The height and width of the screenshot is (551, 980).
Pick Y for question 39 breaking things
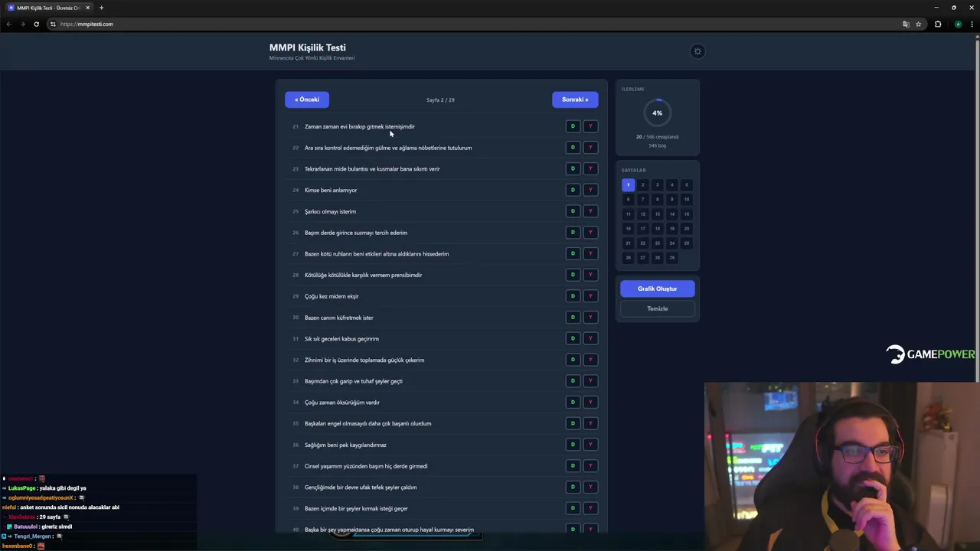point(590,508)
